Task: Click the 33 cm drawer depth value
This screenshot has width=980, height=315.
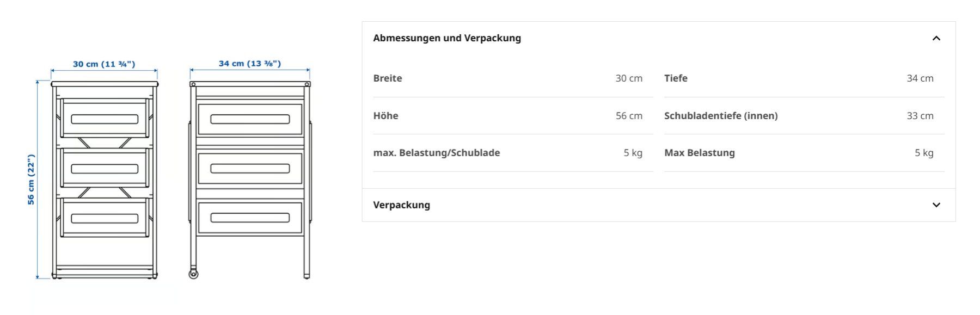Action: (920, 116)
